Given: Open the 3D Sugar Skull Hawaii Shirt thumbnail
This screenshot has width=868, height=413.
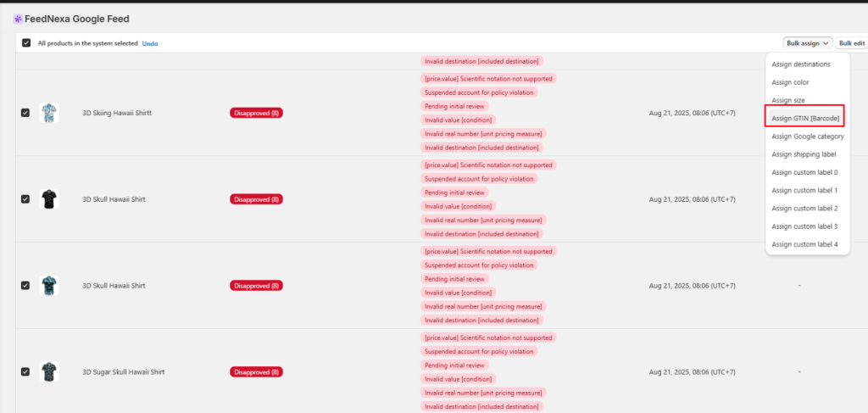Looking at the screenshot, I should click(x=49, y=371).
